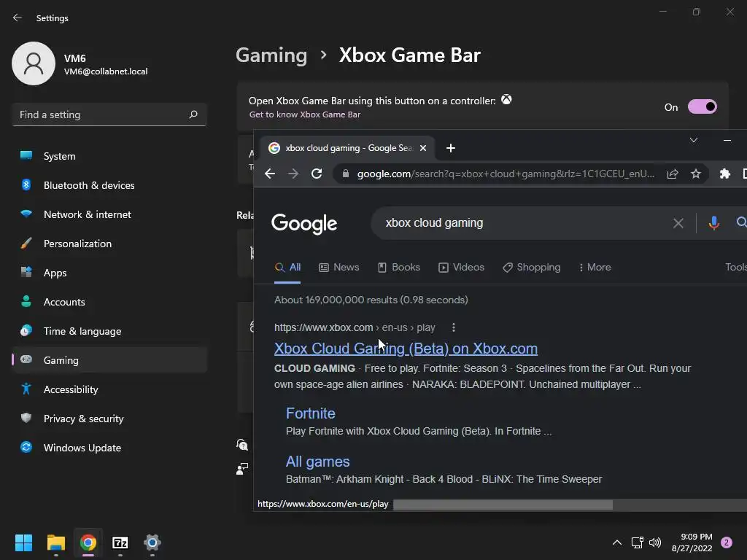
Task: Open Accounts settings category
Action: pyautogui.click(x=109, y=302)
